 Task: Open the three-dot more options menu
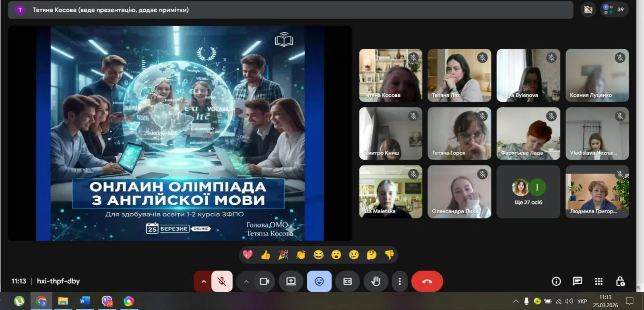[400, 281]
